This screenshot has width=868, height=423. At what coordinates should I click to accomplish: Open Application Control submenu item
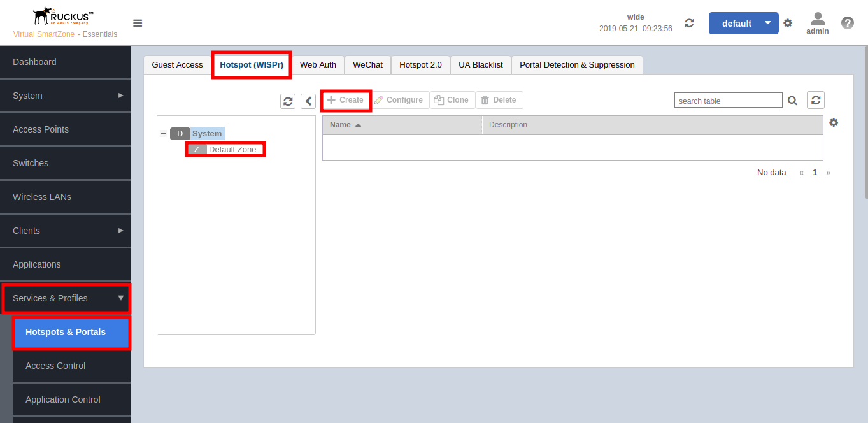tap(71, 399)
